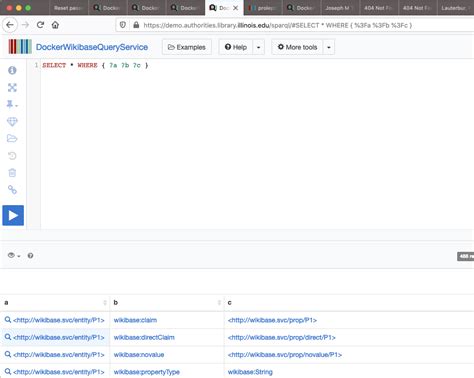Click the wikibase:propertyType link

147,372
